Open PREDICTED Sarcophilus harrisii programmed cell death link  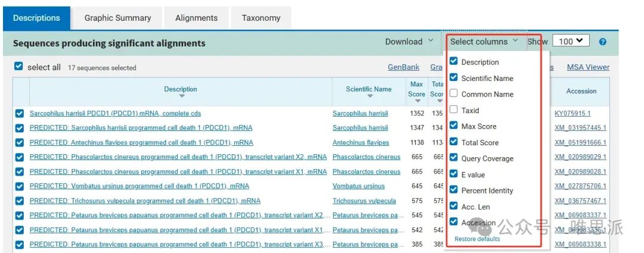click(141, 128)
